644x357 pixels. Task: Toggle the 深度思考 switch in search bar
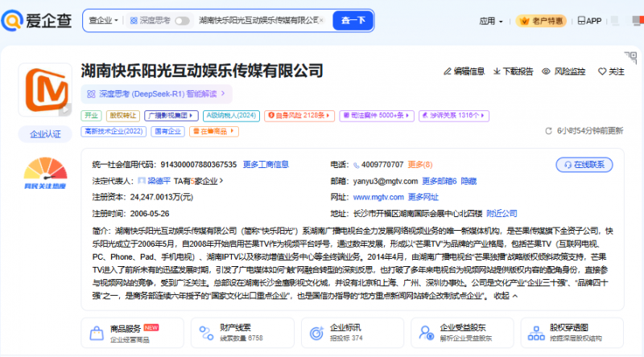pos(183,20)
